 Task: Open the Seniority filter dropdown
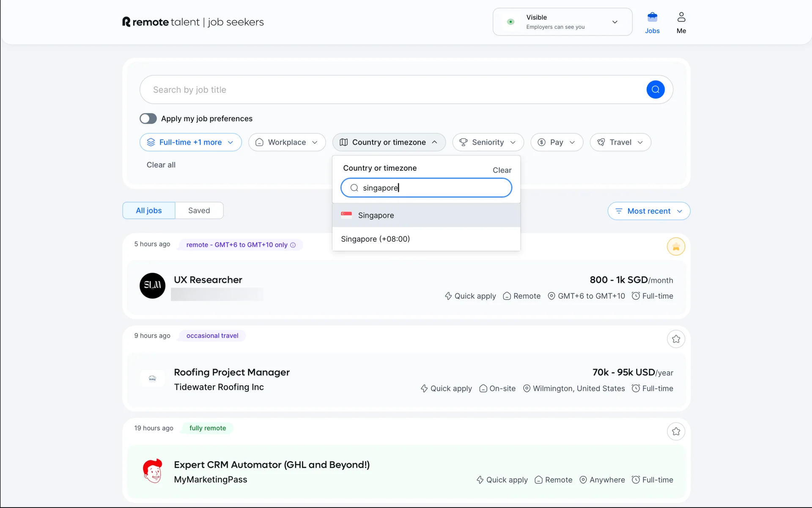click(488, 142)
